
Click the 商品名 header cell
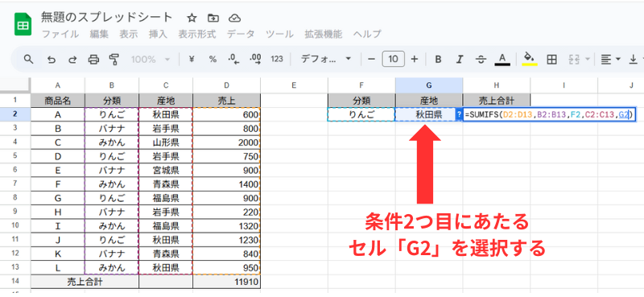pyautogui.click(x=58, y=100)
